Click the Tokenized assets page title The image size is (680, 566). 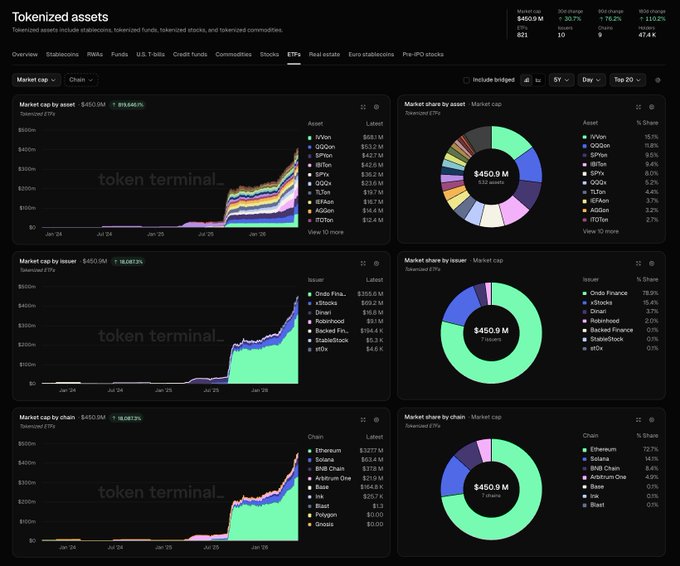(x=60, y=17)
